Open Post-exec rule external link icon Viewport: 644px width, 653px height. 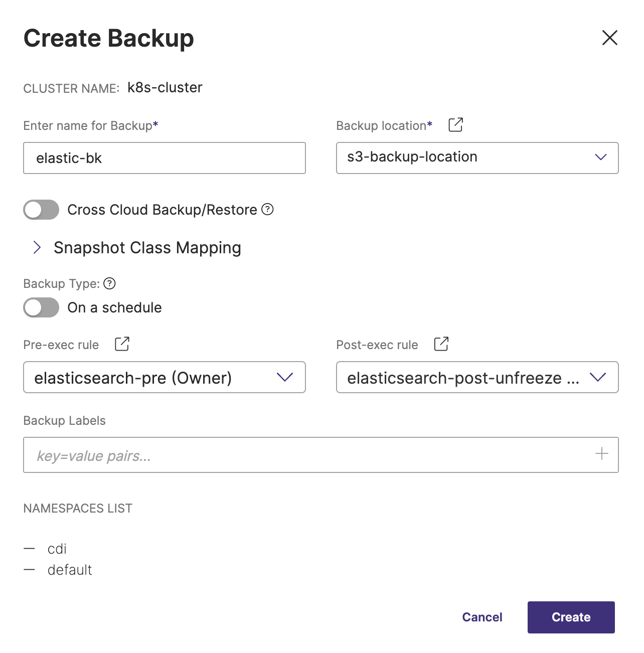pos(441,344)
